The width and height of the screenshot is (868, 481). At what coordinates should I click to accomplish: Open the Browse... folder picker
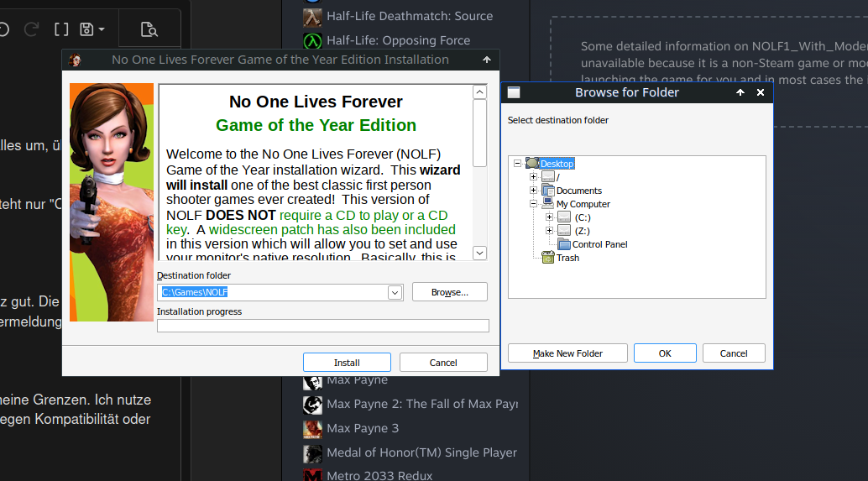tap(449, 292)
